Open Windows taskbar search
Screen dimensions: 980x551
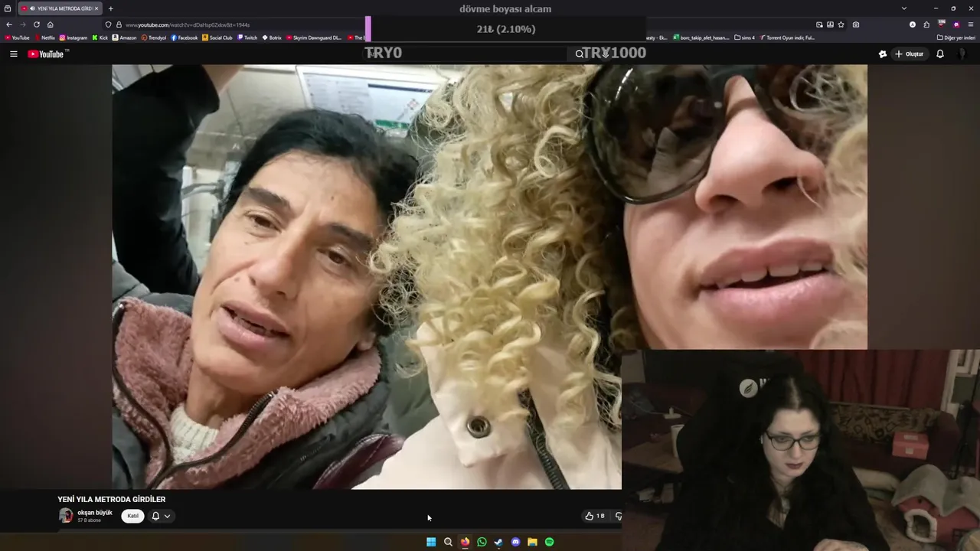[x=448, y=542]
